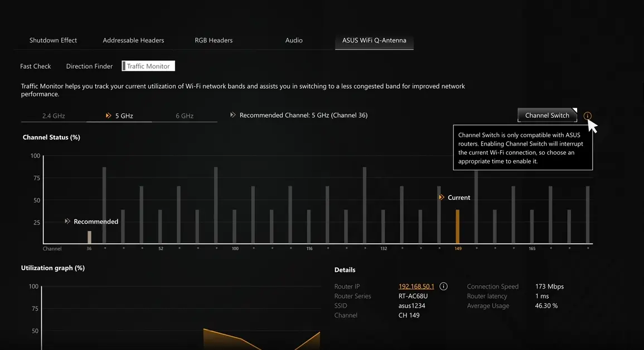
Task: Click the Current channel arrow marker
Action: tap(442, 198)
